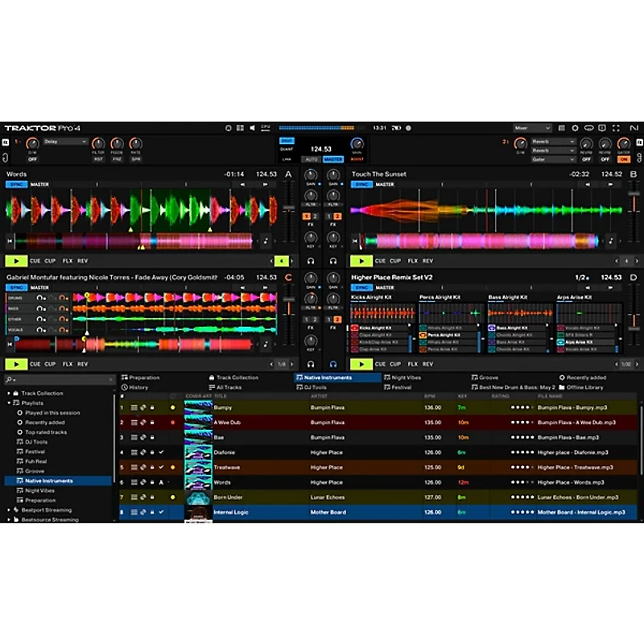Expand the Track Collection tree in the sidebar
644x644 pixels.
8,394
